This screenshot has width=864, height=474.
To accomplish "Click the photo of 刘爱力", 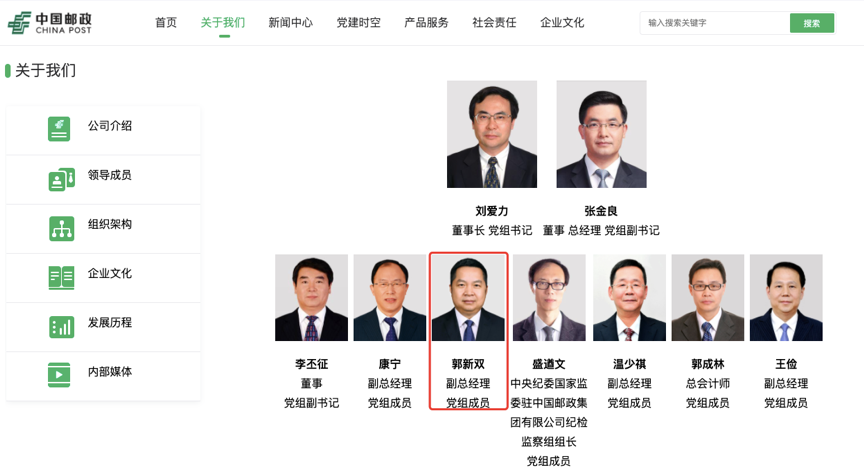I will (492, 134).
